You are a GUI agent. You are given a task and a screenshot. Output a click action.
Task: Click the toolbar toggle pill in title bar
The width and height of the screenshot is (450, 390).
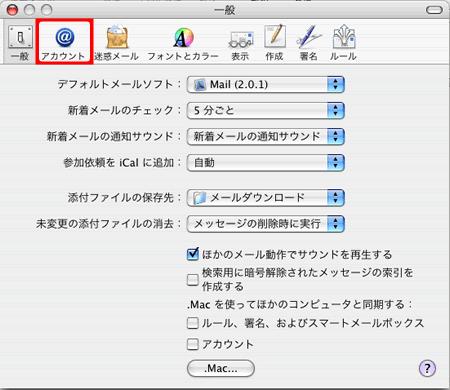[x=434, y=10]
